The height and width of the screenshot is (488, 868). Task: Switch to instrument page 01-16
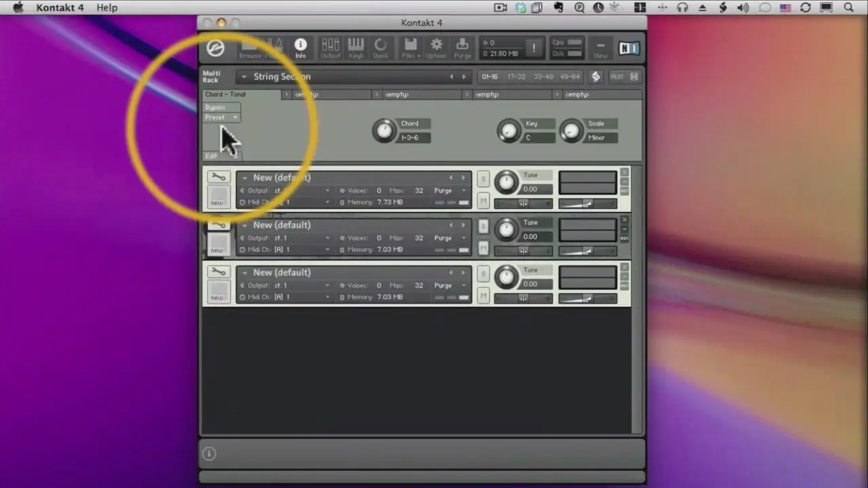(490, 77)
